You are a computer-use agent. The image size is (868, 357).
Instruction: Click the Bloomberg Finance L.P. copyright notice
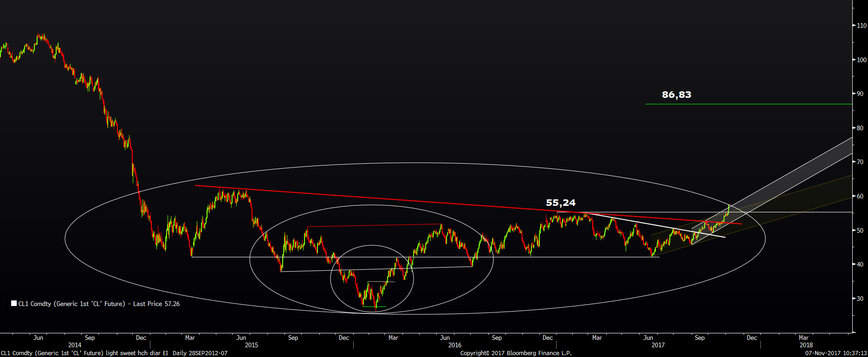[x=516, y=353]
